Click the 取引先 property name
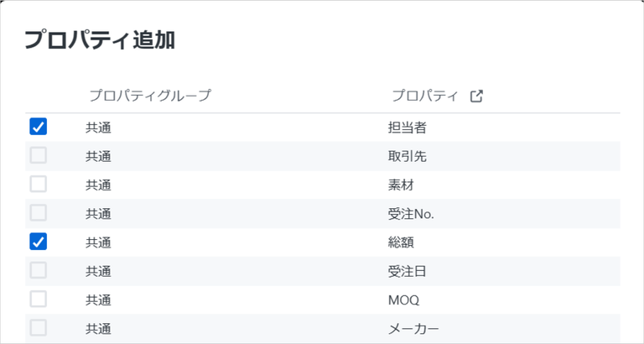644x344 pixels. (407, 157)
